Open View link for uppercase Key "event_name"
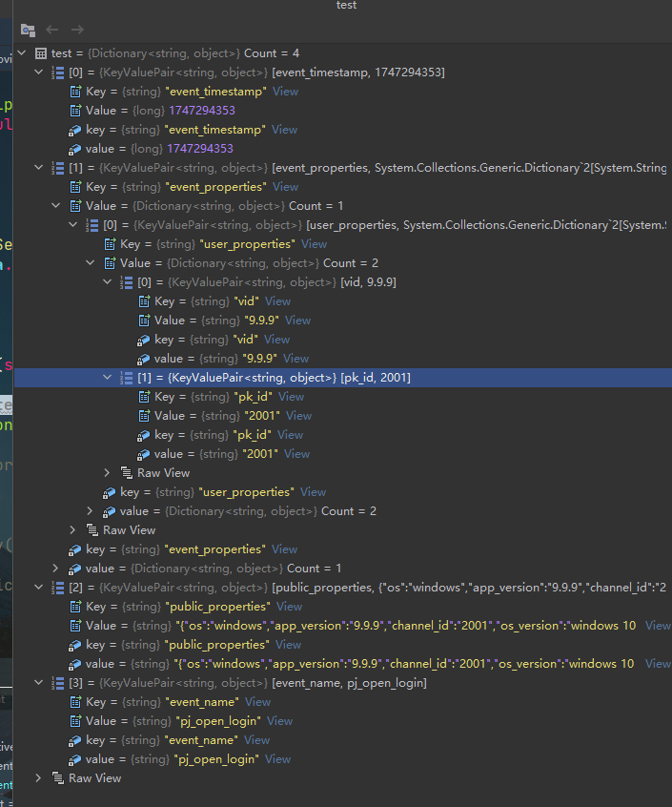 [257, 702]
